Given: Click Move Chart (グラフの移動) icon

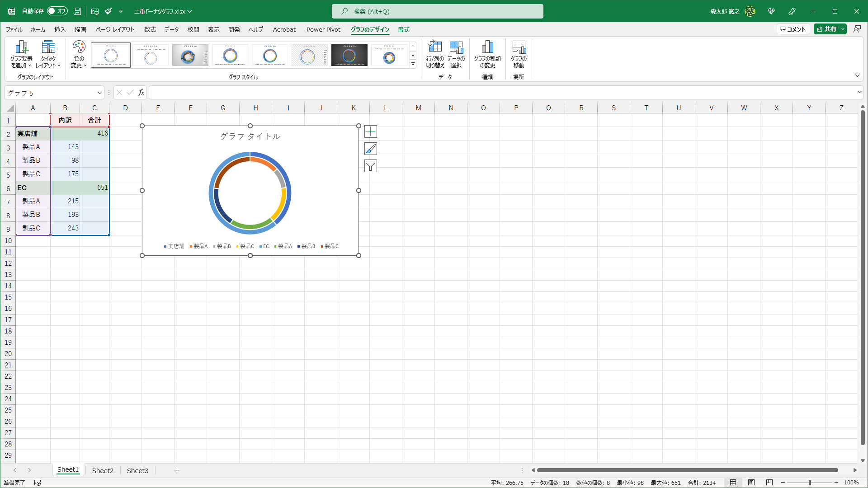Looking at the screenshot, I should (x=519, y=47).
